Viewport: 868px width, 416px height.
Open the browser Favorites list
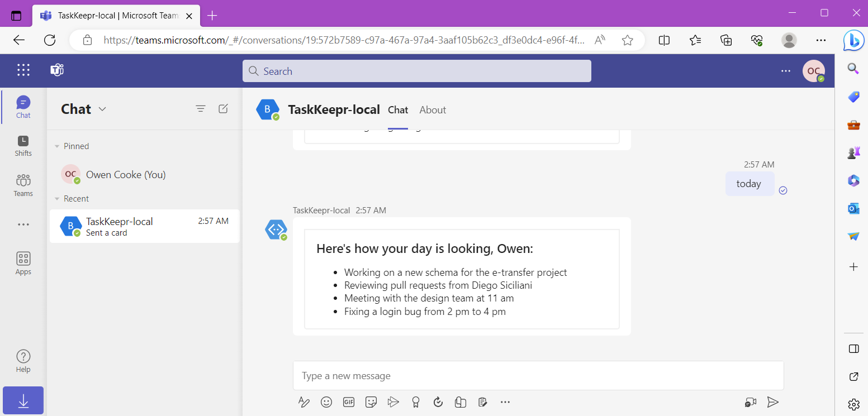click(695, 40)
